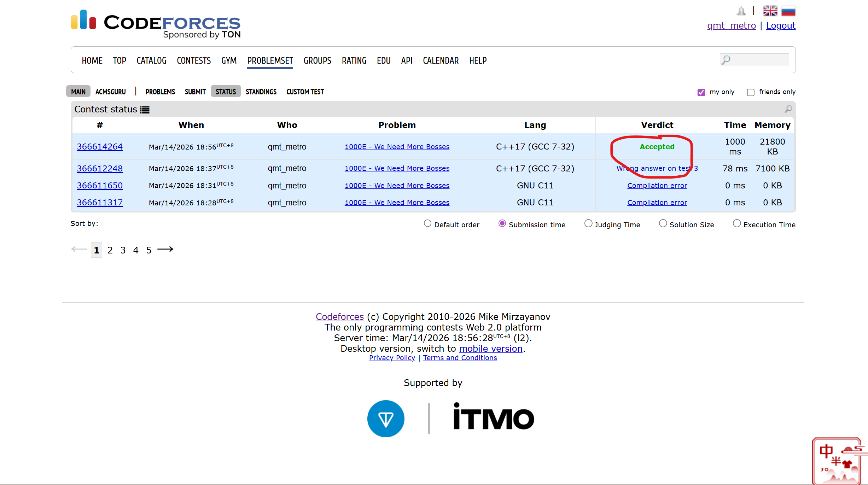Uncheck the my only checkbox
This screenshot has width=868, height=485.
(701, 92)
